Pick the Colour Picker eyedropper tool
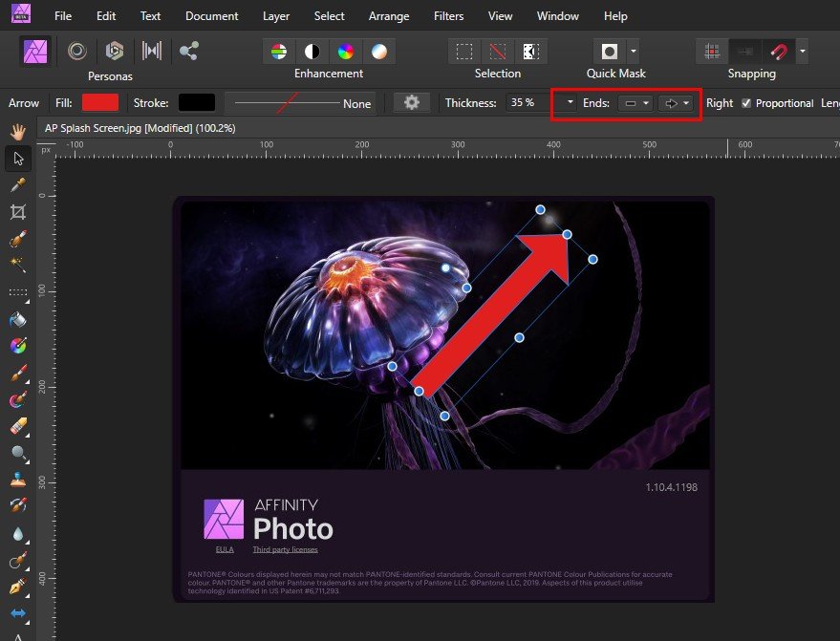The height and width of the screenshot is (641, 840). 18,185
